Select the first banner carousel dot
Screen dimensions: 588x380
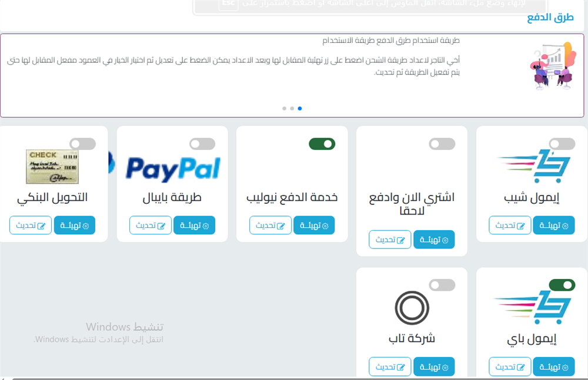click(284, 108)
